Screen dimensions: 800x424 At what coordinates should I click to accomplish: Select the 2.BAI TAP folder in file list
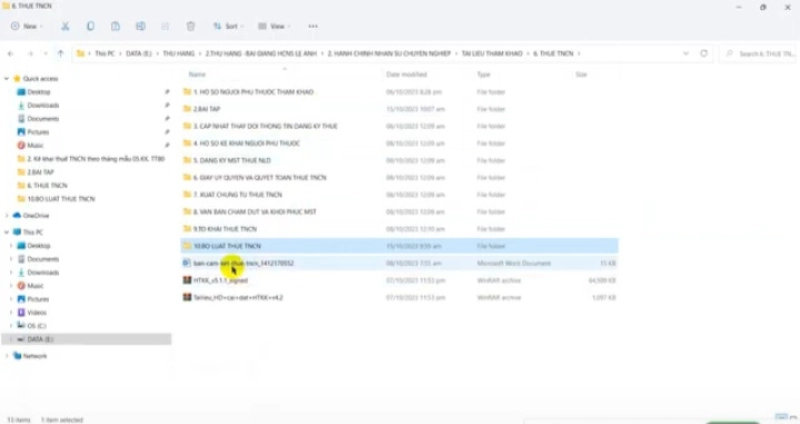(207, 109)
